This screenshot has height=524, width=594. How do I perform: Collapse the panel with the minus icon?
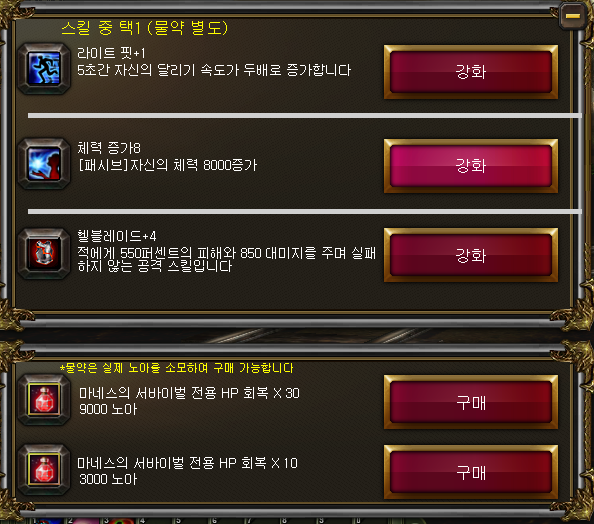tap(573, 16)
